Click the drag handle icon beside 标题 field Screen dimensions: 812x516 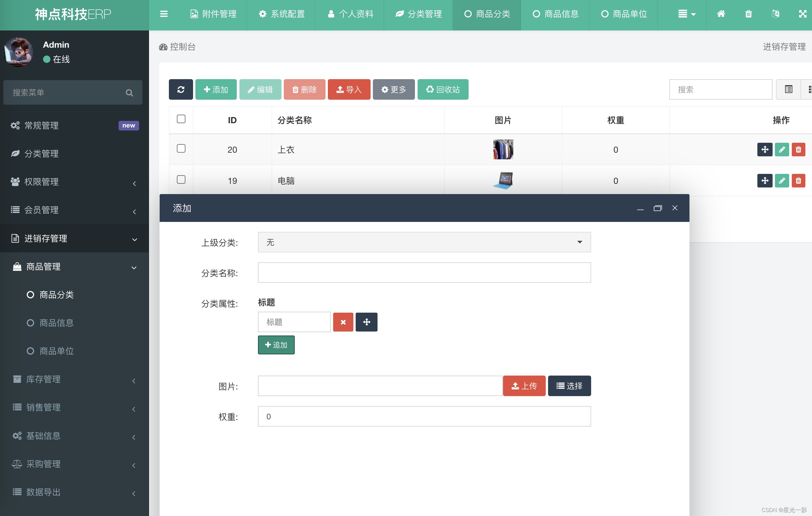(x=367, y=322)
